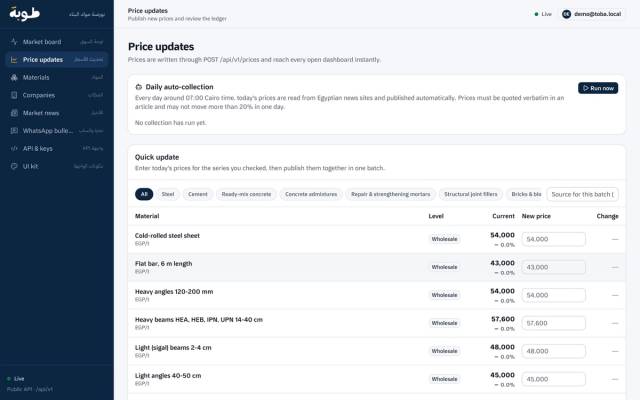Choose the Structural joint fillers filter
This screenshot has height=400, width=640.
click(471, 194)
